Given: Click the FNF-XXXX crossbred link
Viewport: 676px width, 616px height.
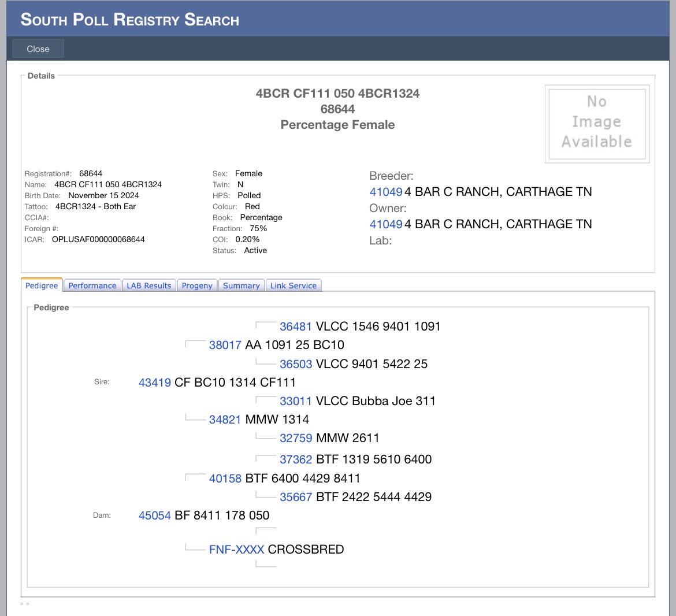Looking at the screenshot, I should tap(236, 550).
